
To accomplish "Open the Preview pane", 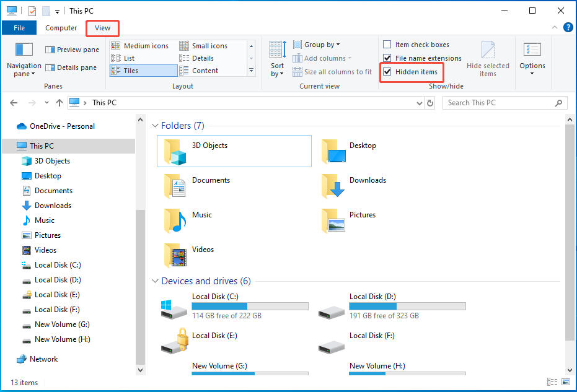I will pyautogui.click(x=72, y=49).
